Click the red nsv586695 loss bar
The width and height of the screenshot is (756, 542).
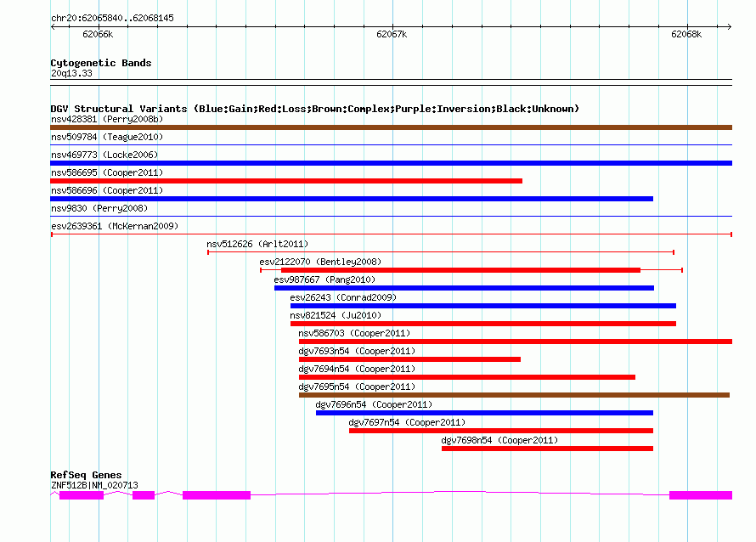[x=286, y=181]
